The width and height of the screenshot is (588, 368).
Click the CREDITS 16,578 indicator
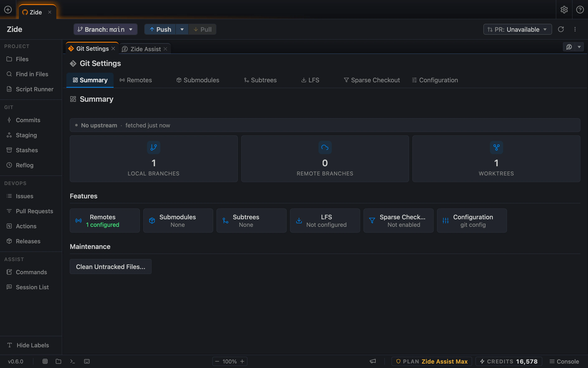point(509,361)
